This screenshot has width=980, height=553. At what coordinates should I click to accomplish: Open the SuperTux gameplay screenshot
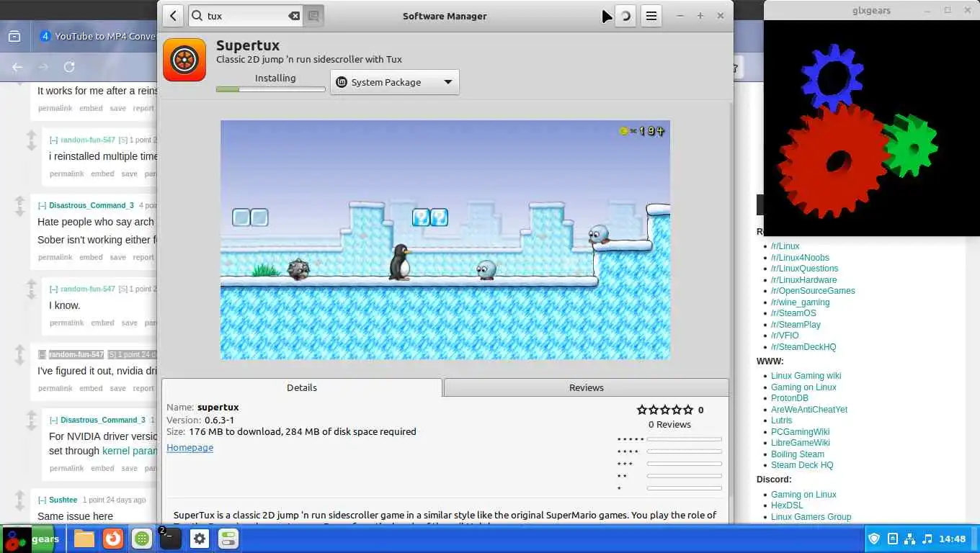click(x=445, y=240)
